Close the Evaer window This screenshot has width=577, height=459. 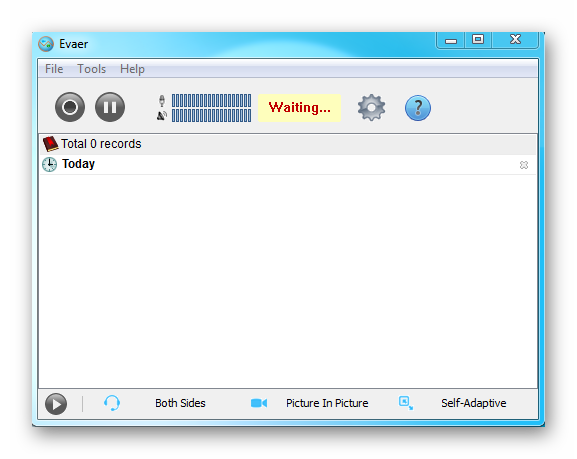pyautogui.click(x=515, y=40)
